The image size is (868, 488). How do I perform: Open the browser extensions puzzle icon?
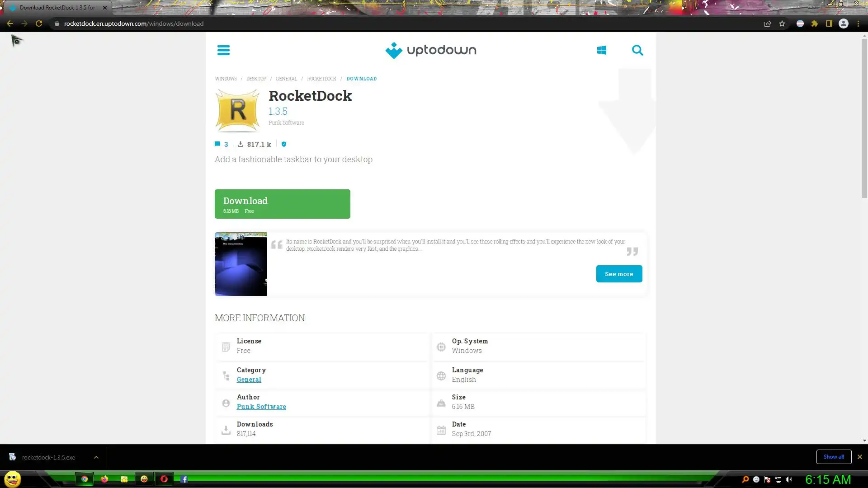click(815, 23)
